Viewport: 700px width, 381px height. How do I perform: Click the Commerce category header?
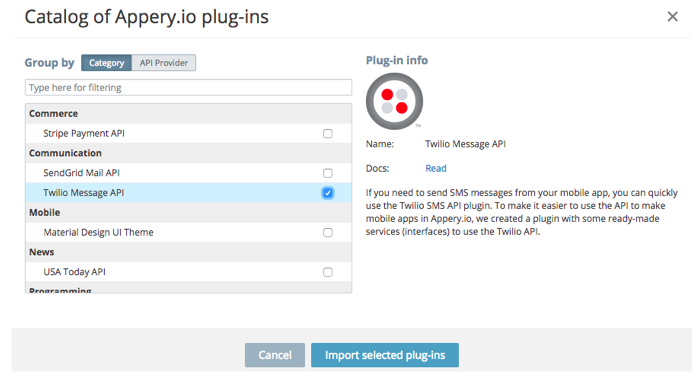(188, 114)
